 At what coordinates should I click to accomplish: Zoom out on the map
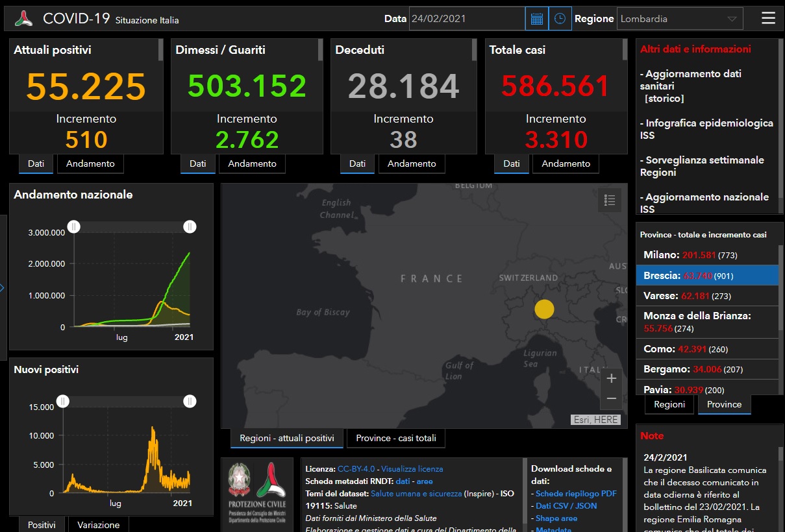(x=611, y=398)
